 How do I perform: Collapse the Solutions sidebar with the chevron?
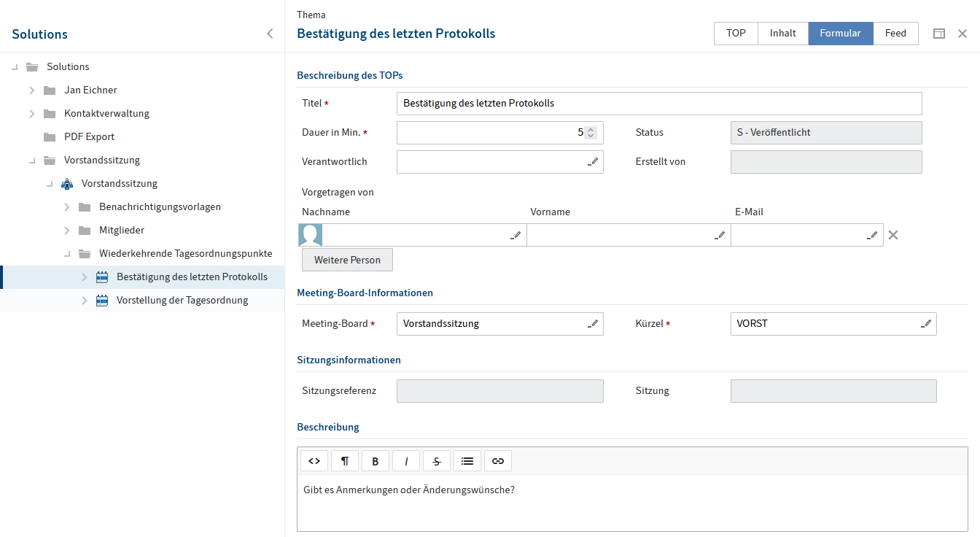(x=270, y=34)
